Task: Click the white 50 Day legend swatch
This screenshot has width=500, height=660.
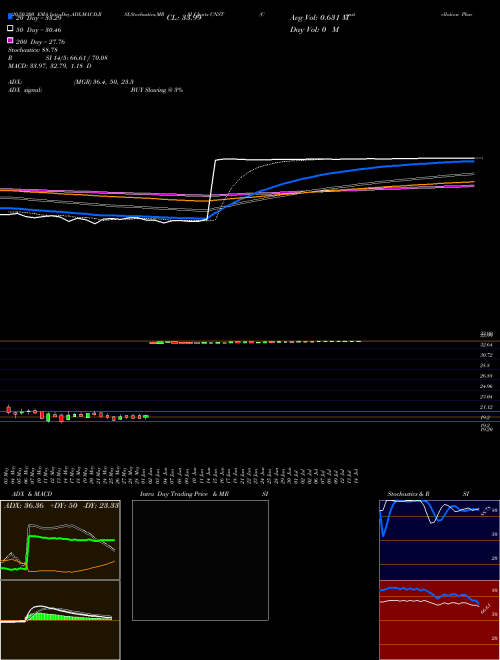Action: (10, 29)
